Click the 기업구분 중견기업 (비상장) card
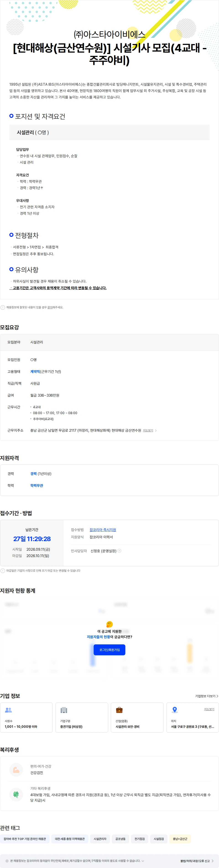Viewport: 219px width, 868px height. pyautogui.click(x=82, y=717)
